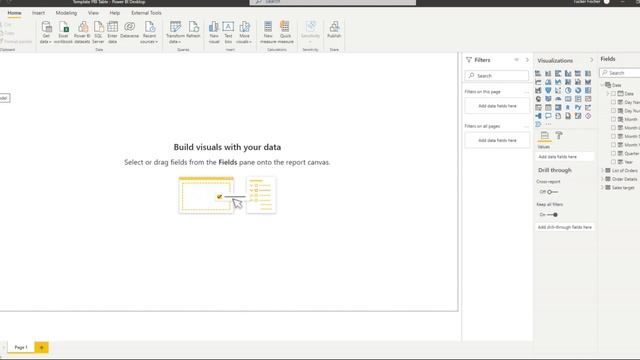This screenshot has width=640, height=360.
Task: Collapse the Visualizations pane
Action: 591,60
